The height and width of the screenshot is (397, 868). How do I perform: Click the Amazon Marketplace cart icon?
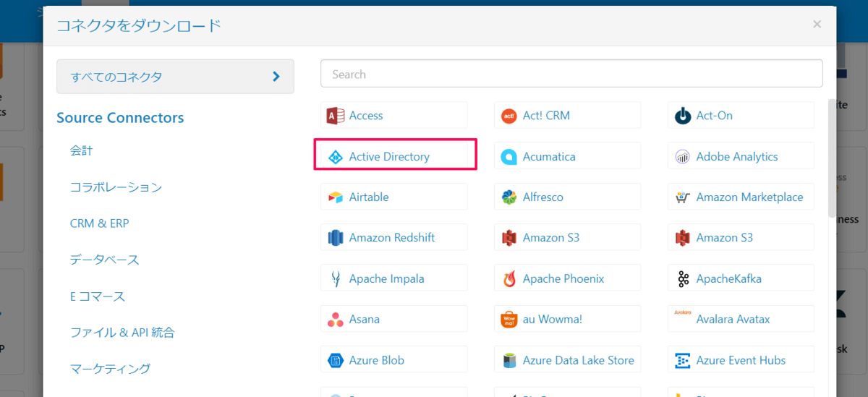pos(683,197)
